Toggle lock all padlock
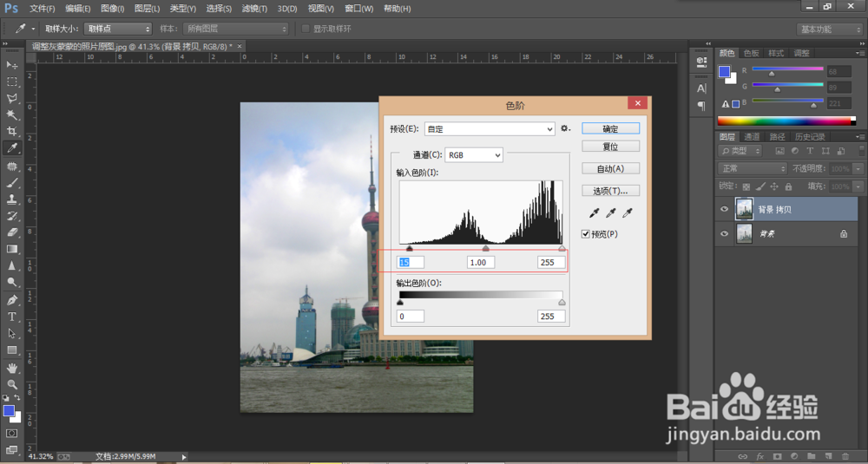The width and height of the screenshot is (868, 464). click(788, 186)
